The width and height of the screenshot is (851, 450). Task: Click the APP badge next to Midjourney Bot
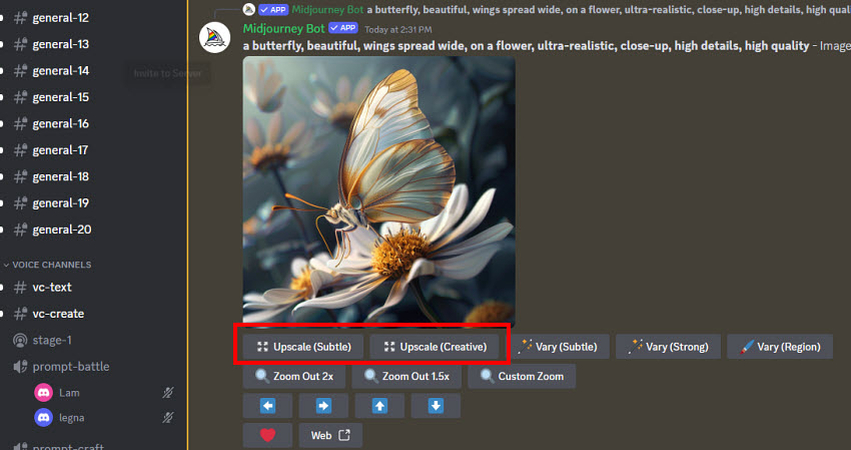343,28
